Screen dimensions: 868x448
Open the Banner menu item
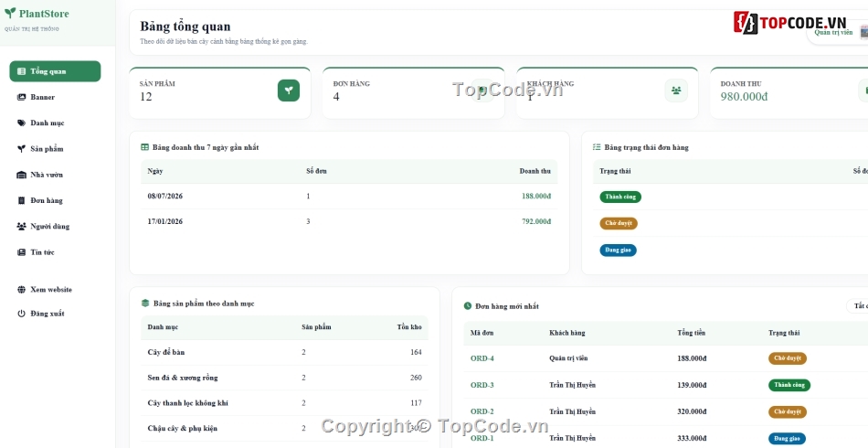pos(55,97)
